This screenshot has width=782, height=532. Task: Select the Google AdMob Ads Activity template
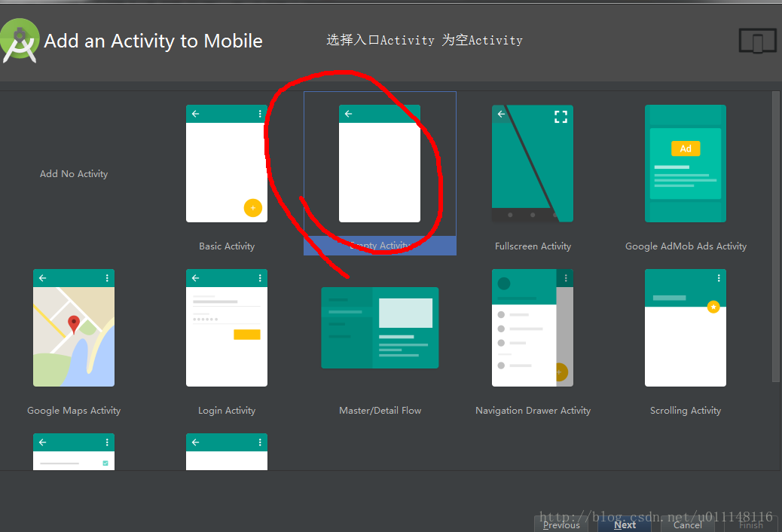tap(685, 164)
